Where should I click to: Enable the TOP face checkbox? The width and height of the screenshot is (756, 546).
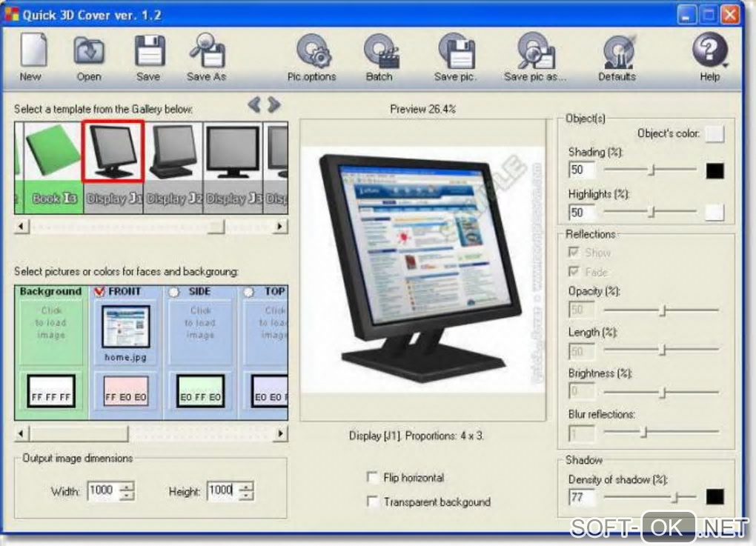(249, 292)
